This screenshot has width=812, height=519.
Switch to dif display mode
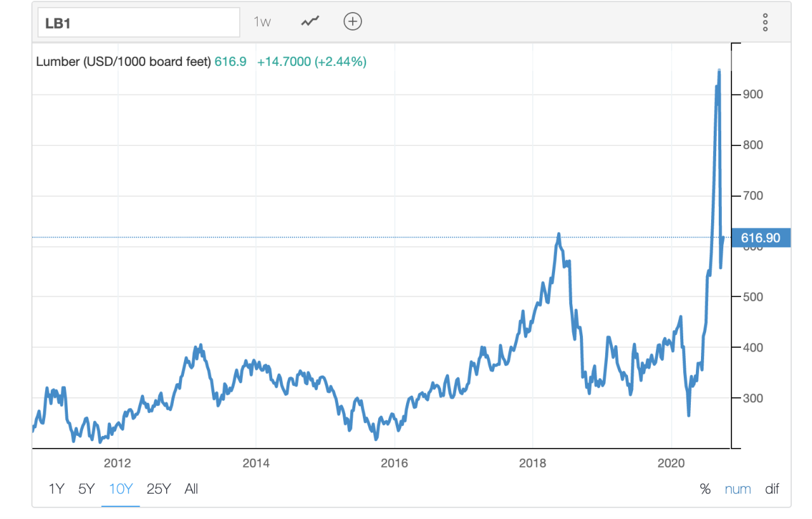click(772, 489)
